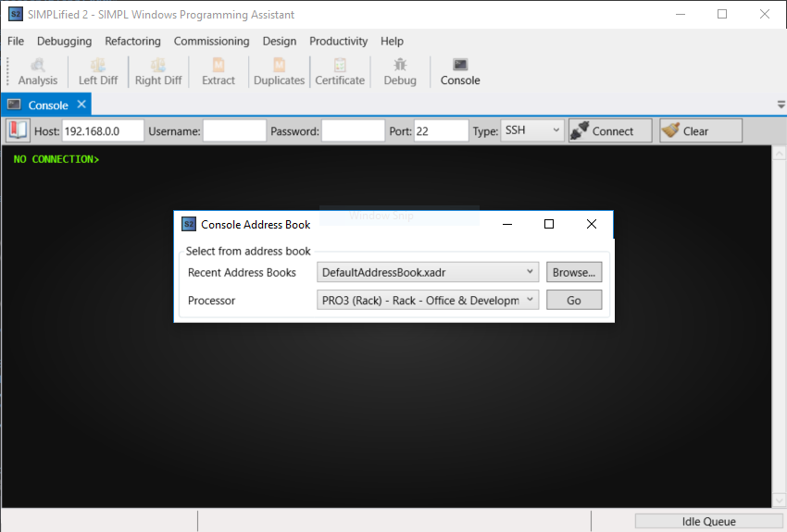Viewport: 787px width, 532px height.
Task: Open the Commissioning menu
Action: (x=211, y=41)
